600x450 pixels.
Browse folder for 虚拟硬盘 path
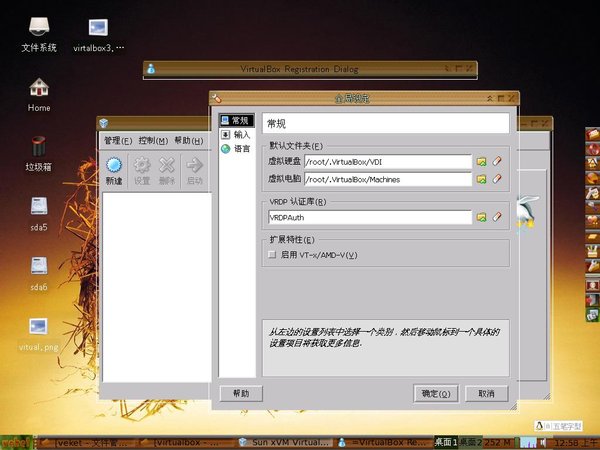point(481,161)
